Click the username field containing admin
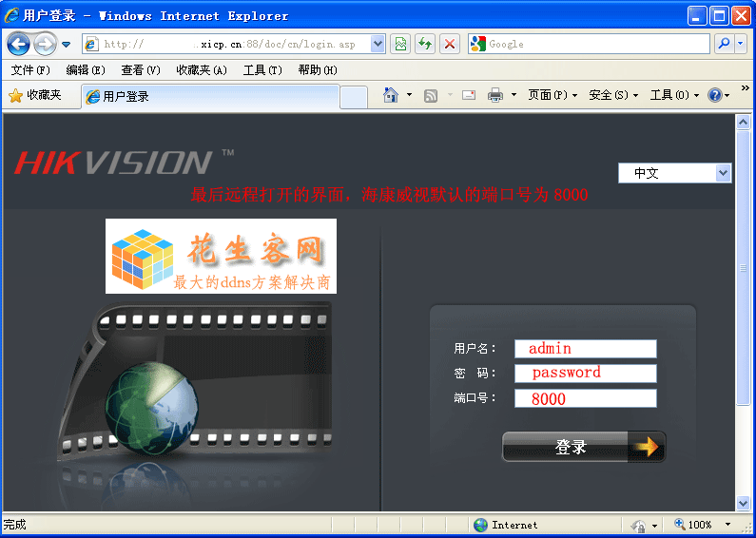This screenshot has height=538, width=756. click(x=585, y=349)
